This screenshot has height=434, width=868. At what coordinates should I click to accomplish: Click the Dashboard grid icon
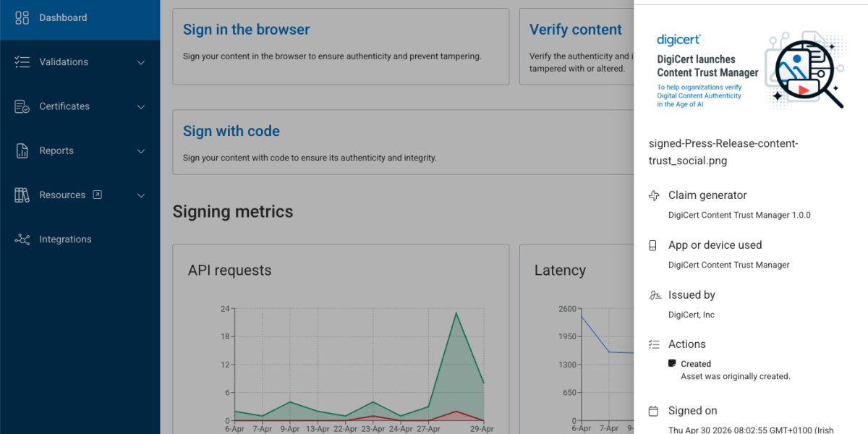[22, 17]
